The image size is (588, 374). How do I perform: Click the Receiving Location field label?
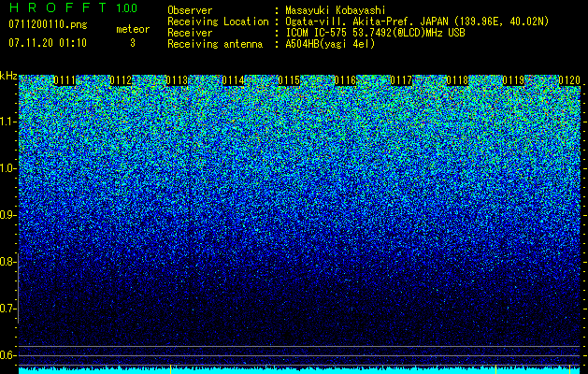218,22
